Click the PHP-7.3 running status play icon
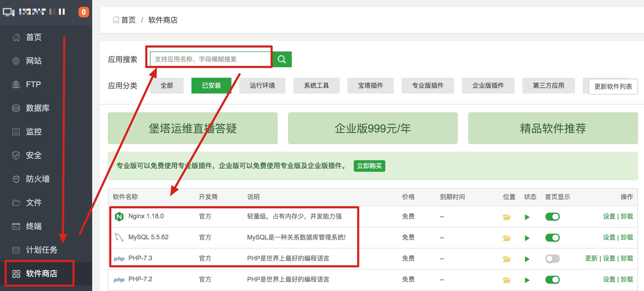This screenshot has height=291, width=644. tap(527, 259)
